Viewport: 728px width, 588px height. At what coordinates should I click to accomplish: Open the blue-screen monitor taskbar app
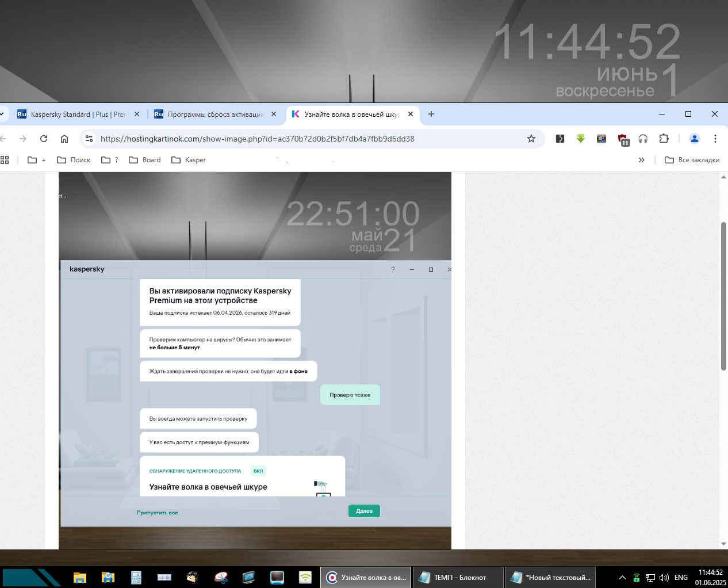277,578
